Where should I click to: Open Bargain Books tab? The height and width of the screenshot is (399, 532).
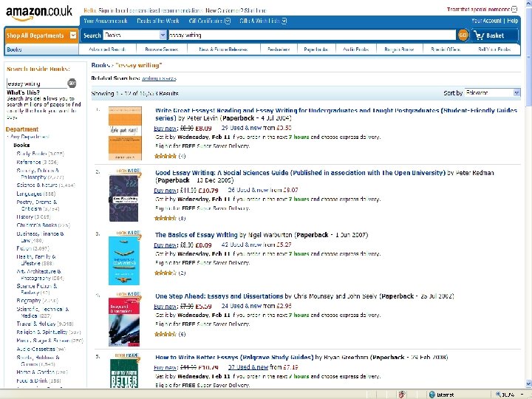(399, 50)
